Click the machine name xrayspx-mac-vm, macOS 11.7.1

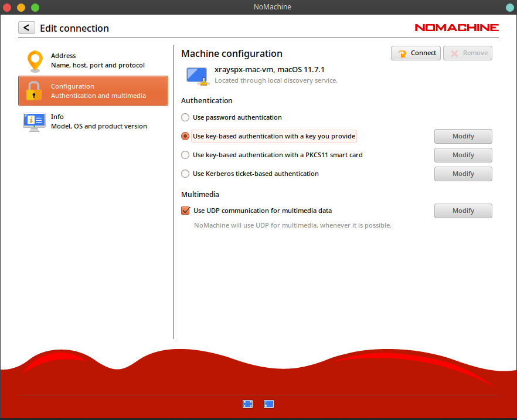pyautogui.click(x=270, y=70)
